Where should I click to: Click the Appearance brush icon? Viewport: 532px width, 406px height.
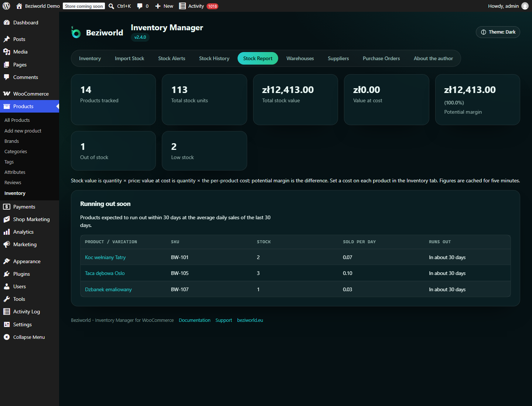pyautogui.click(x=7, y=261)
